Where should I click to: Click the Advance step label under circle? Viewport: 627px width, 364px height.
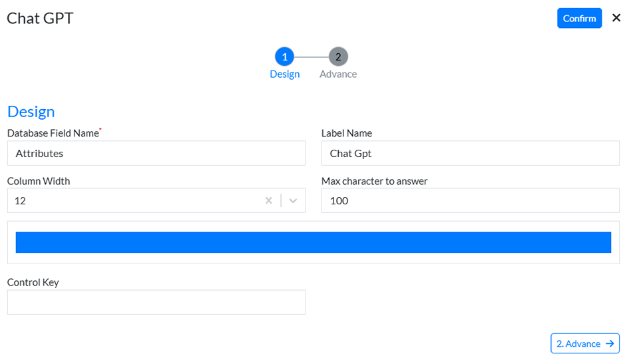click(338, 74)
